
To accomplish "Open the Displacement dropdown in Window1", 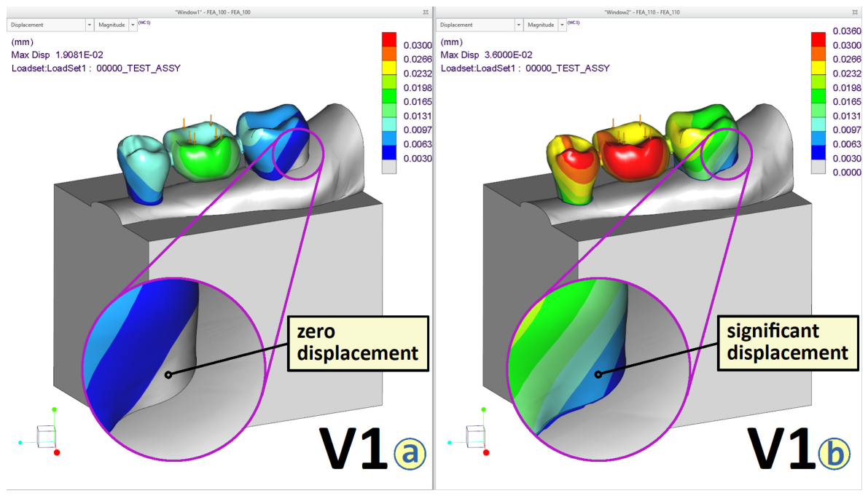I will pyautogui.click(x=50, y=25).
